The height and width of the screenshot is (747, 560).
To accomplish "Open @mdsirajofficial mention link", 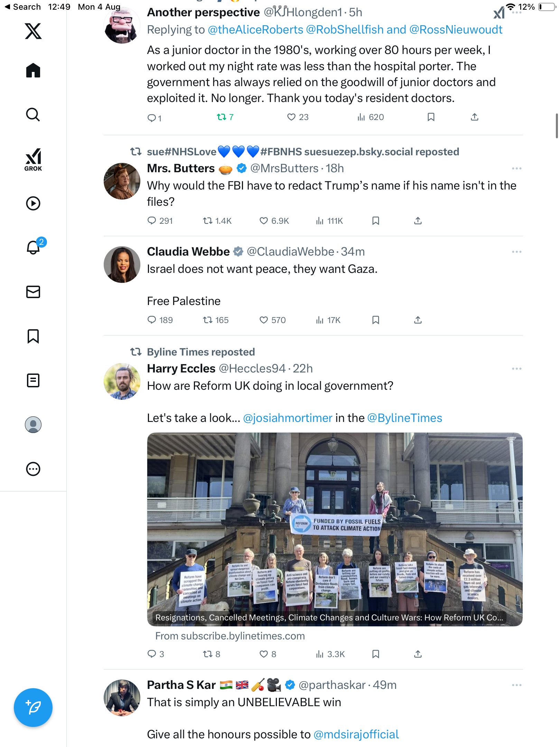I will [x=356, y=734].
